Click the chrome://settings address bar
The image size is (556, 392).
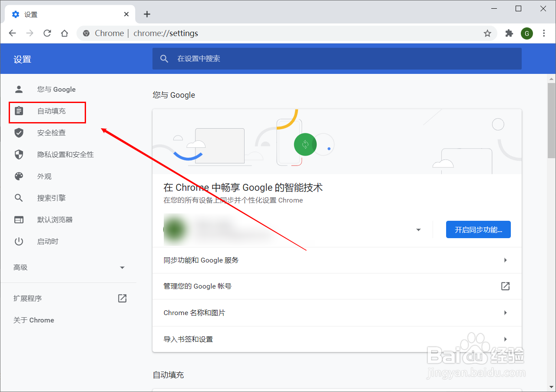(x=287, y=33)
